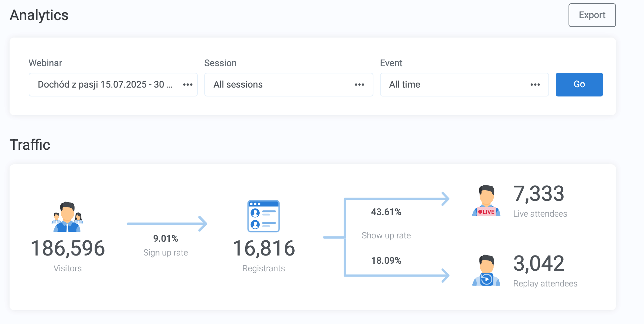Click the Registrants form icon

(264, 216)
